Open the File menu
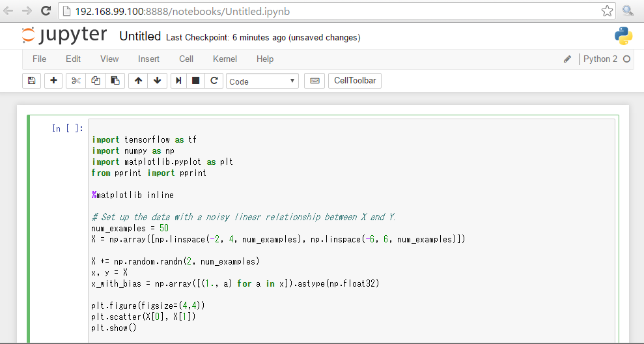The width and height of the screenshot is (644, 344). [x=39, y=59]
